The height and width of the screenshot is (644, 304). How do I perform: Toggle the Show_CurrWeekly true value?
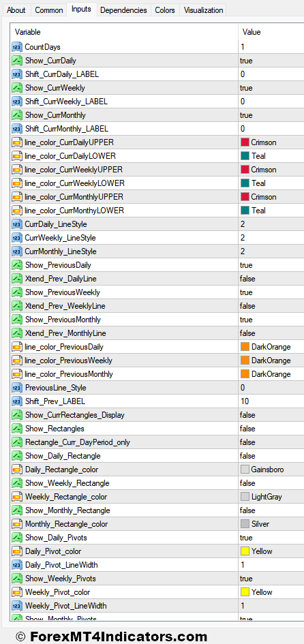click(271, 88)
